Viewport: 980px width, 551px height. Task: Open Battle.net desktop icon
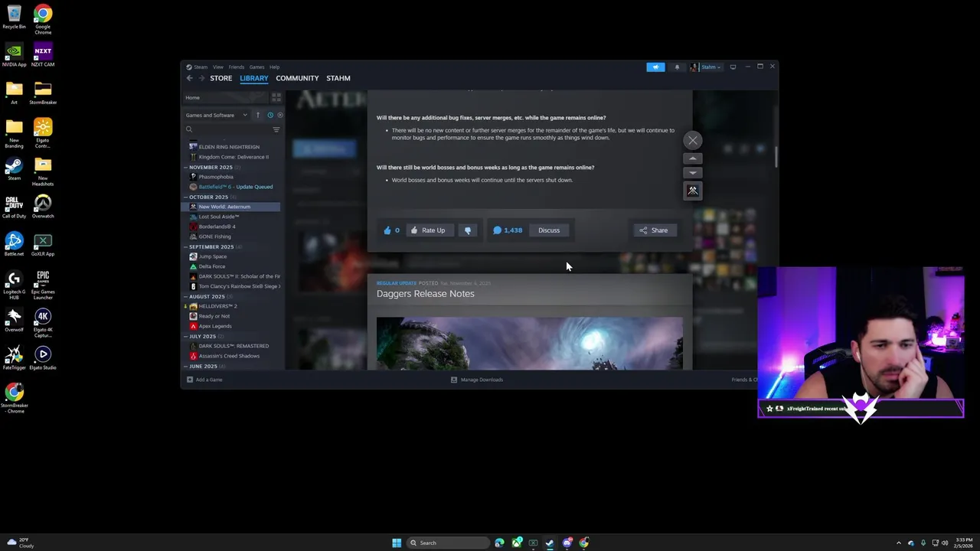pos(14,244)
